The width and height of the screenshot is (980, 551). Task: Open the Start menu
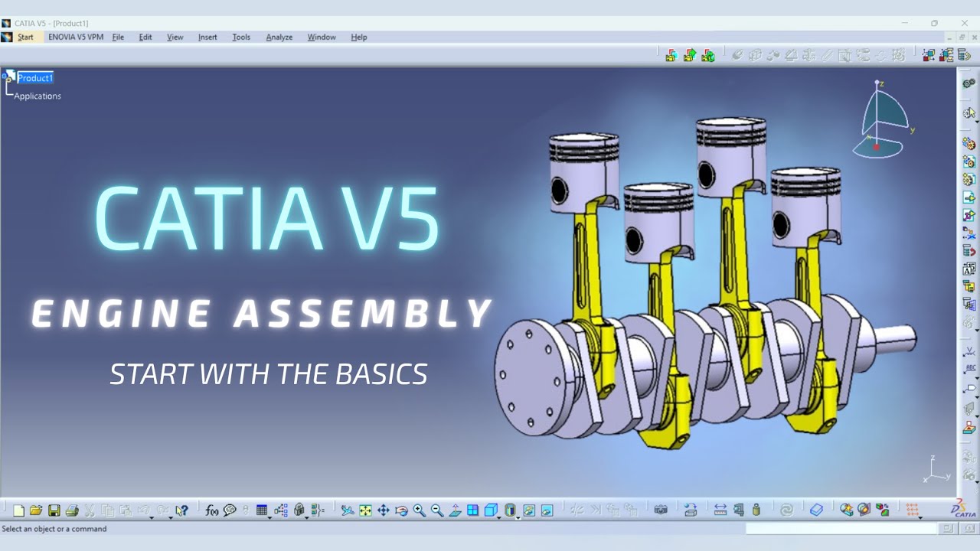point(25,37)
